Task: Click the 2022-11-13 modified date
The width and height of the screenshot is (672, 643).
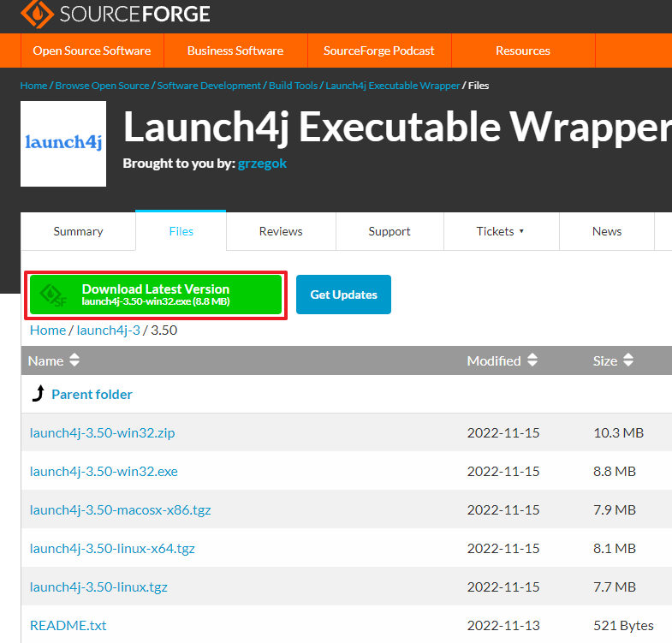Action: (x=503, y=625)
